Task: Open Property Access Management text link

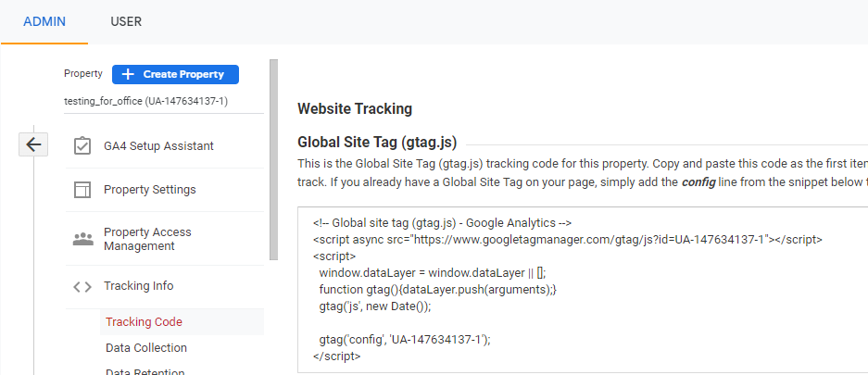Action: click(147, 239)
